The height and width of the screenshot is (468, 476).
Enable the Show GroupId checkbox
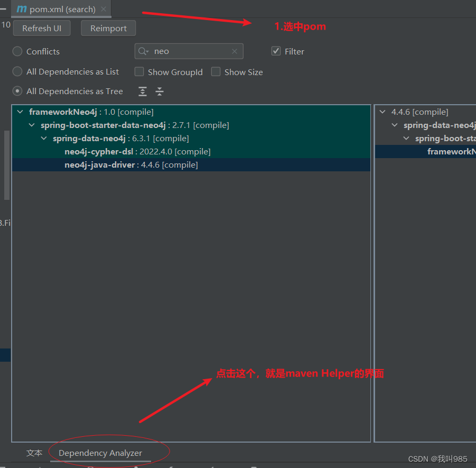coord(139,71)
